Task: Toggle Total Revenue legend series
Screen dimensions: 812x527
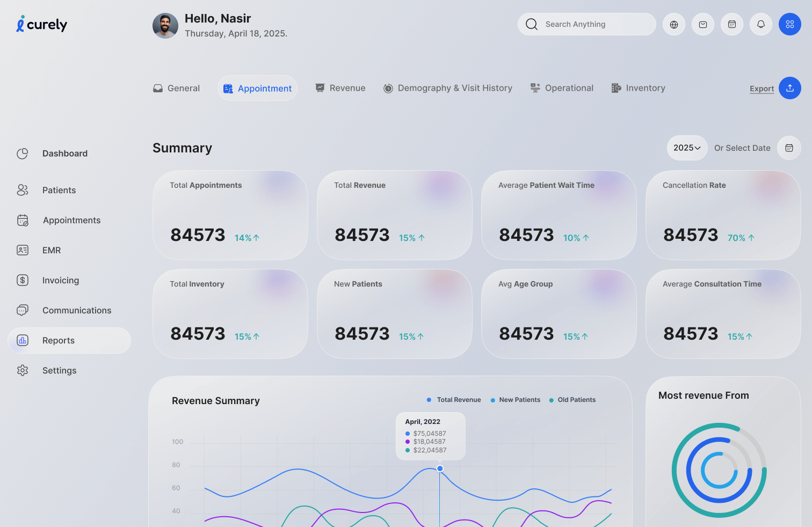Action: (x=454, y=400)
